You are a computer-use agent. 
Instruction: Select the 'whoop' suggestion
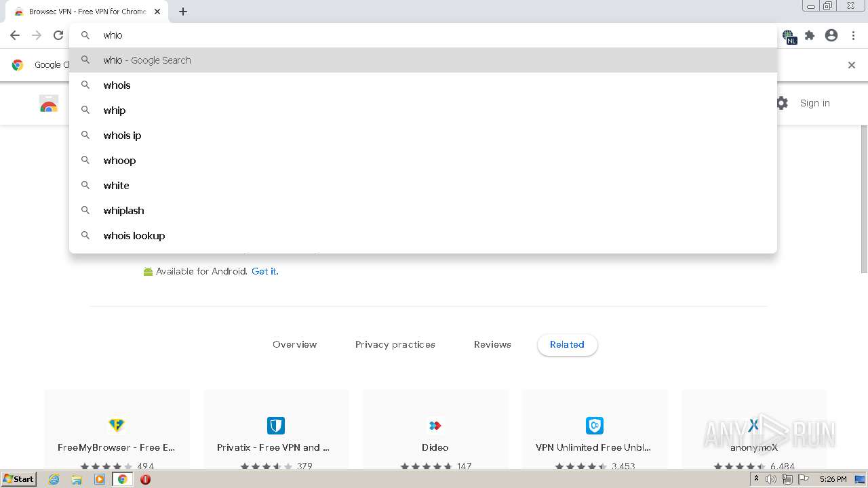pyautogui.click(x=423, y=161)
